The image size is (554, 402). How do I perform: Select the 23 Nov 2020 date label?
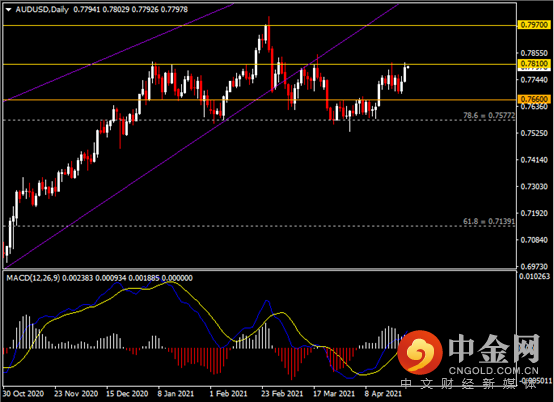[x=76, y=394]
